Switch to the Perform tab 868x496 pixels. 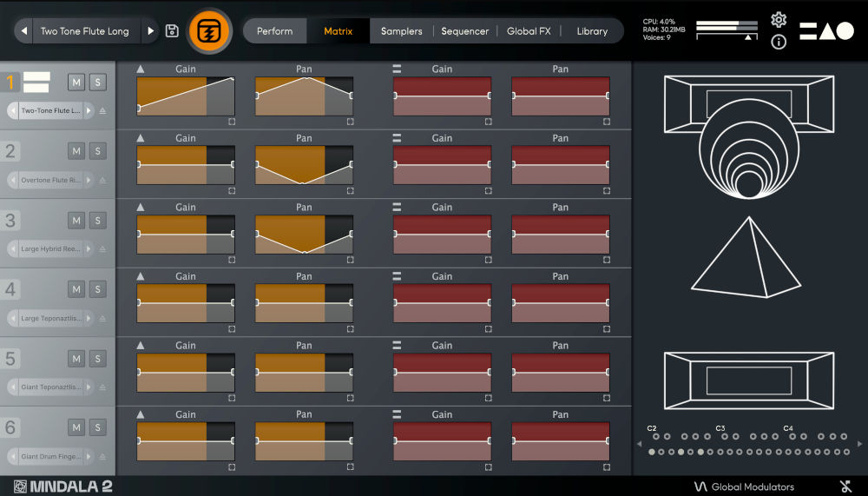[x=274, y=31]
